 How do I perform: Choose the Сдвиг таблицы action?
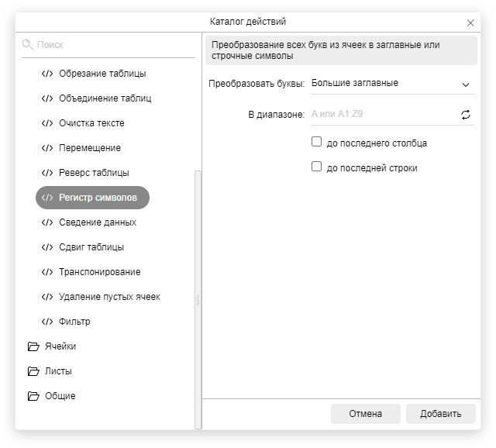click(x=91, y=247)
